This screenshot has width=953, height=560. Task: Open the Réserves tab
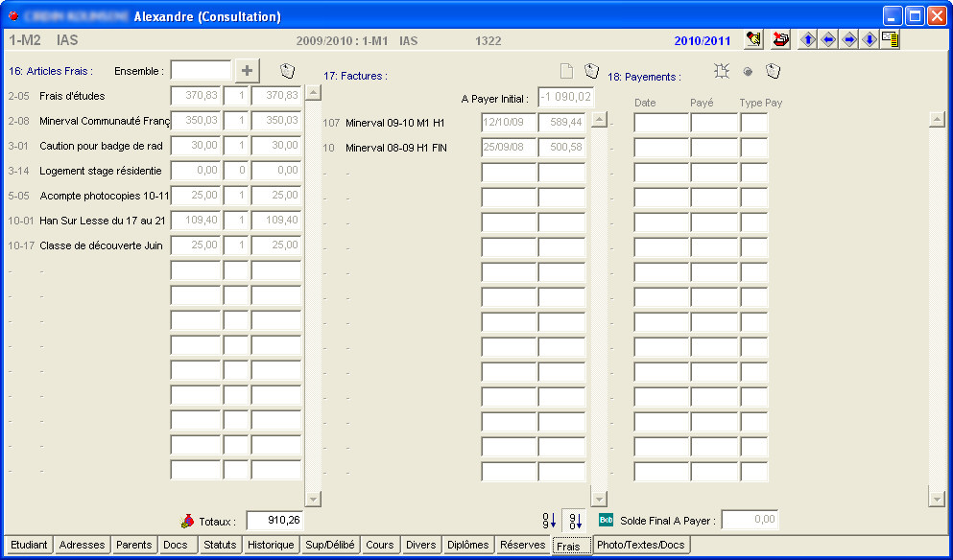coord(523,545)
